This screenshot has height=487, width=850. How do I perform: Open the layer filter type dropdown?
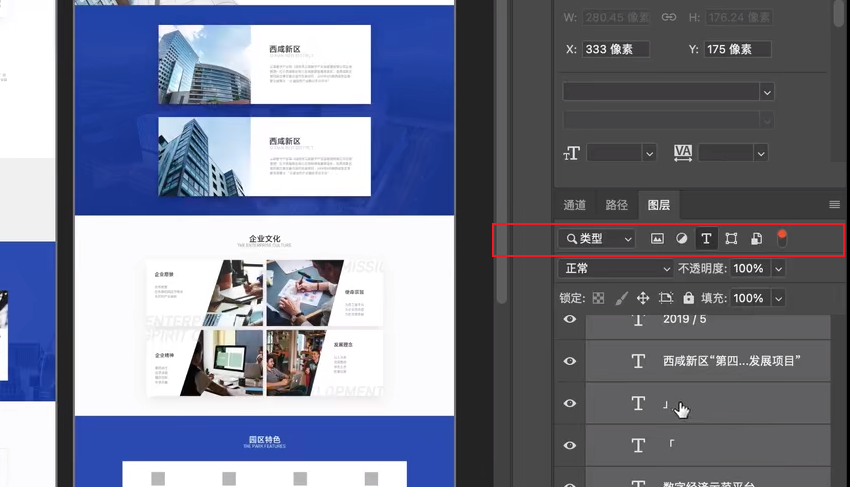[x=597, y=239]
